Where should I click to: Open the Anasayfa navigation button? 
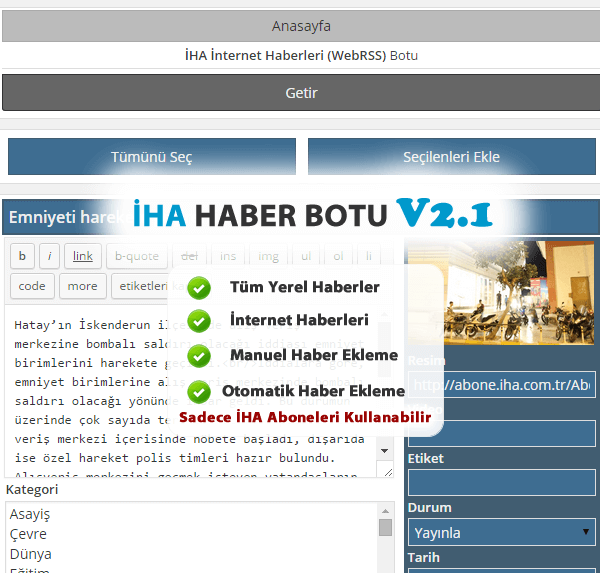click(301, 26)
